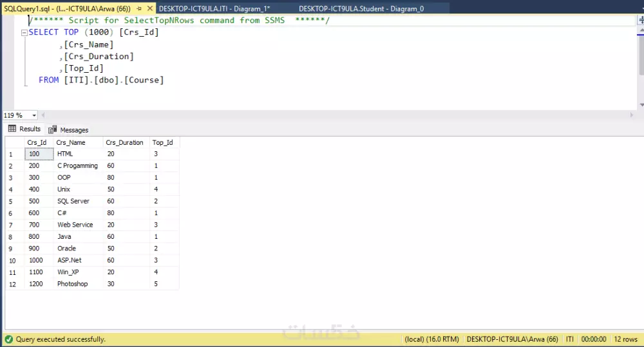Select the OOP cell

coord(78,178)
